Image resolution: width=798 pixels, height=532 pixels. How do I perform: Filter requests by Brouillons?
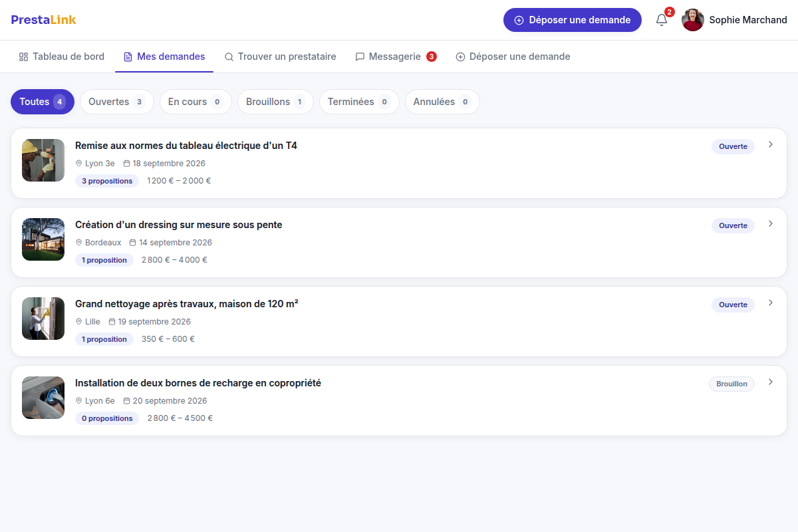[x=275, y=102]
